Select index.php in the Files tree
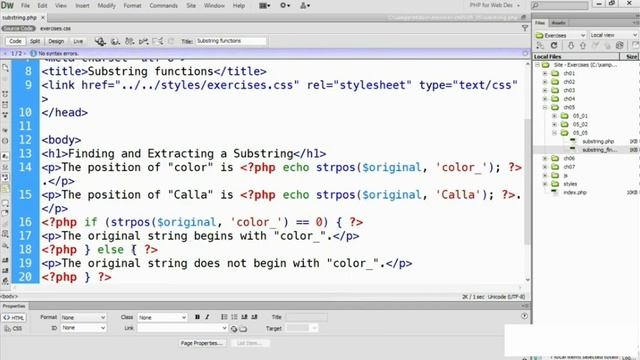The image size is (640, 360). click(x=574, y=192)
